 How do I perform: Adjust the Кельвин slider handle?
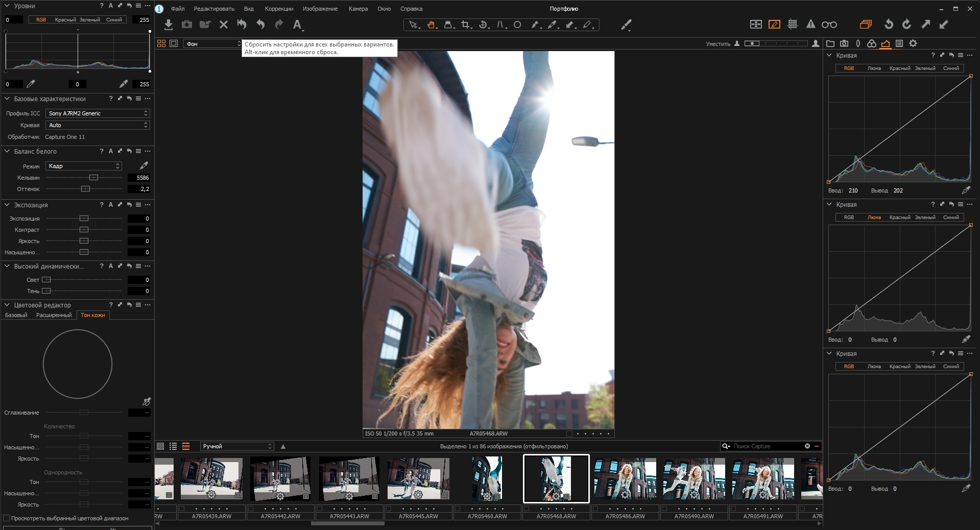(x=93, y=178)
